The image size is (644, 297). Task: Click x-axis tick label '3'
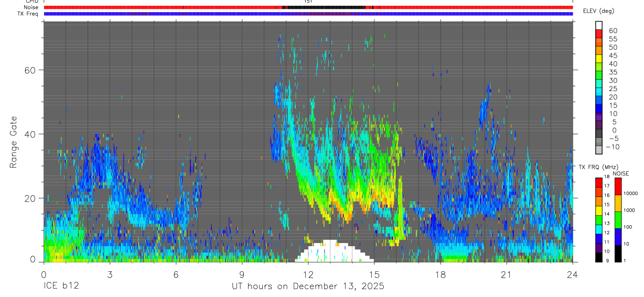pos(110,274)
